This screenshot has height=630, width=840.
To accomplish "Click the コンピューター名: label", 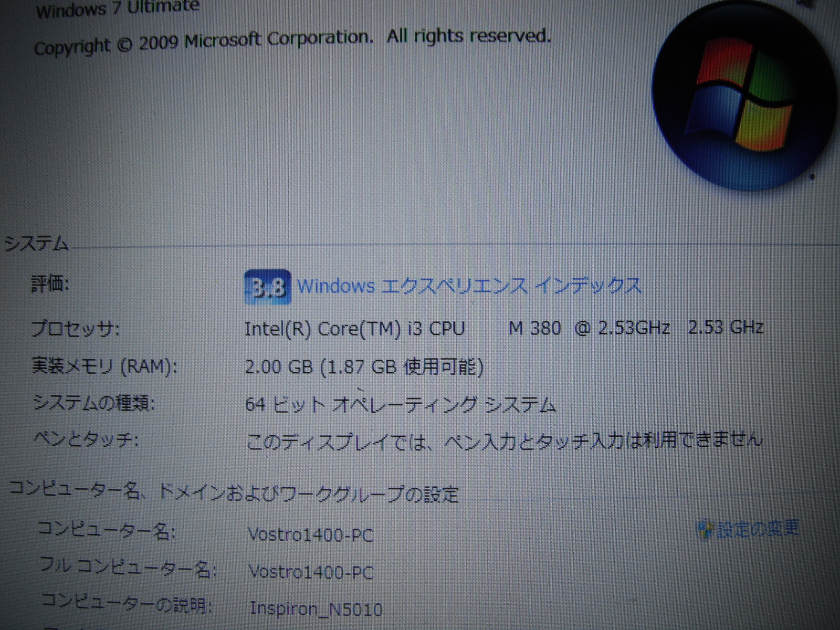I will [x=107, y=530].
